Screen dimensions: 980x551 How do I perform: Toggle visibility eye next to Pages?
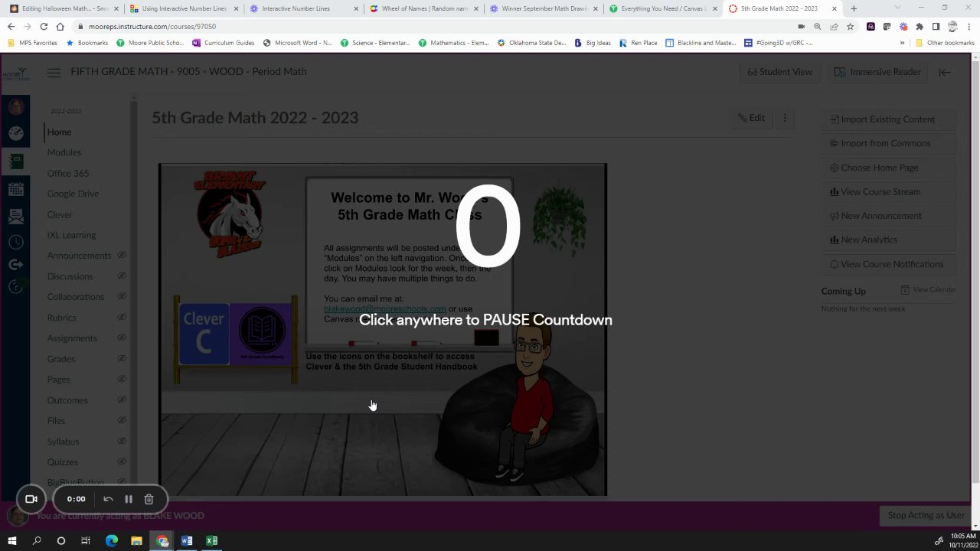coord(122,379)
